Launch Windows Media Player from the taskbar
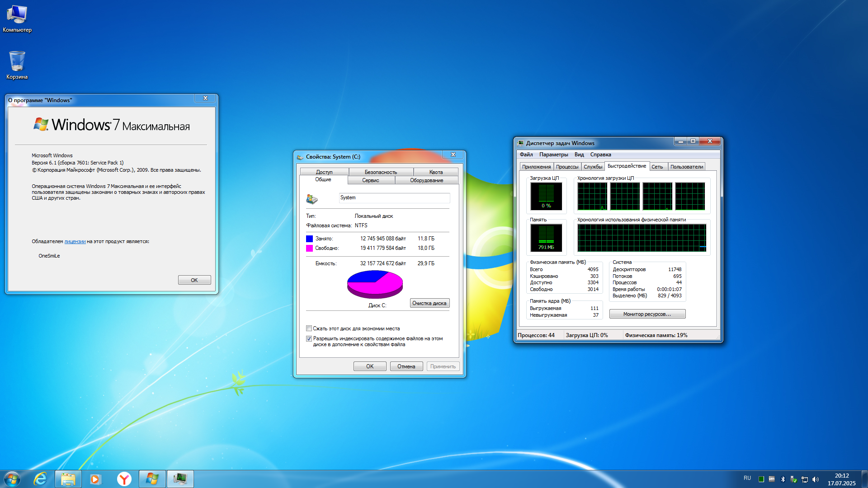The height and width of the screenshot is (488, 868). tap(95, 479)
